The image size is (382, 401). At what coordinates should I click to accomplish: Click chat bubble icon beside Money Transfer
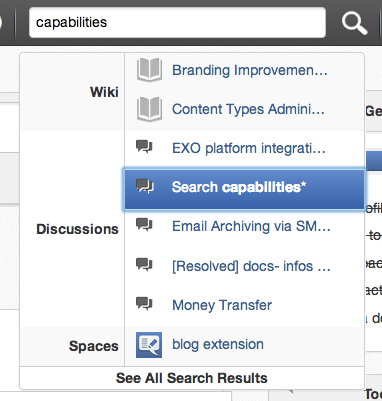click(x=144, y=304)
